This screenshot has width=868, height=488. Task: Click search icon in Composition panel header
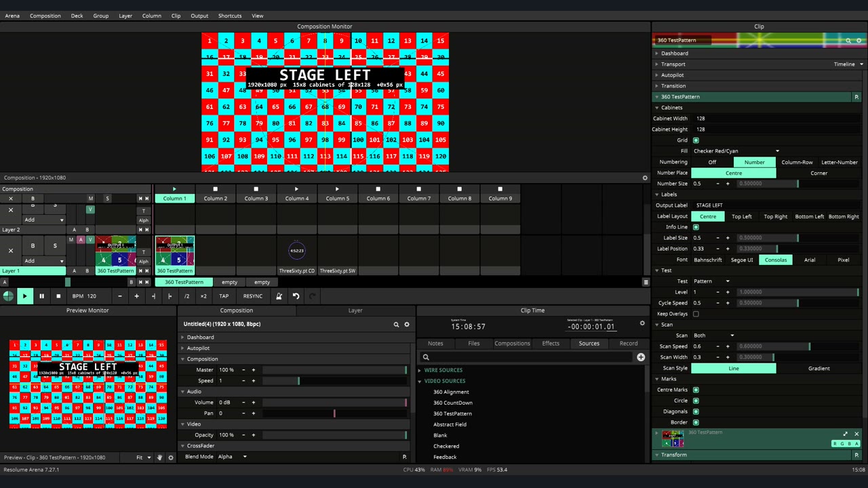[396, 325]
